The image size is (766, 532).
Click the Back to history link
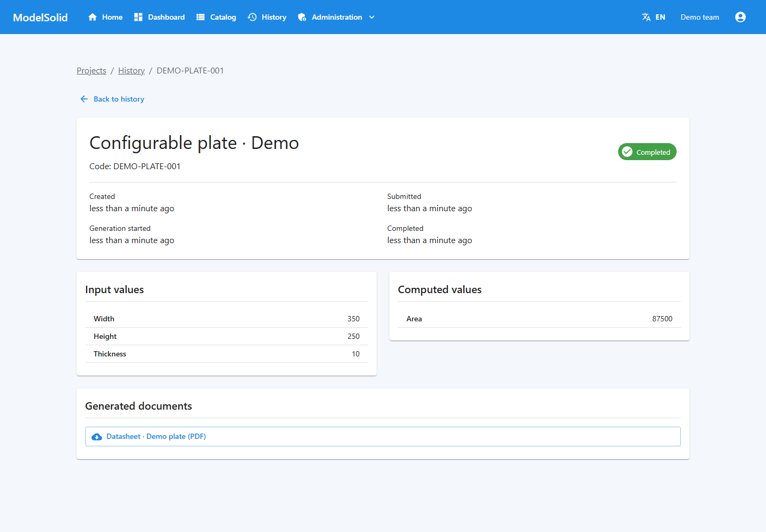[x=112, y=99]
